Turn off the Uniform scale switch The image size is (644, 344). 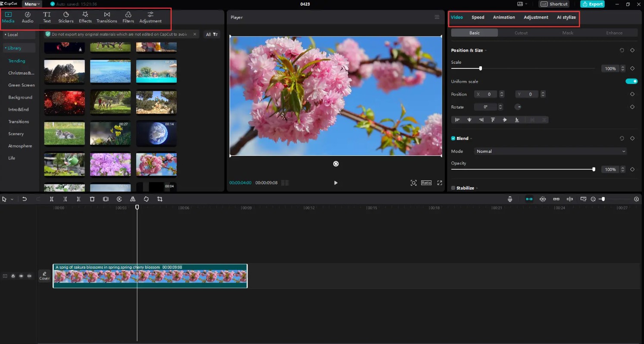click(631, 81)
